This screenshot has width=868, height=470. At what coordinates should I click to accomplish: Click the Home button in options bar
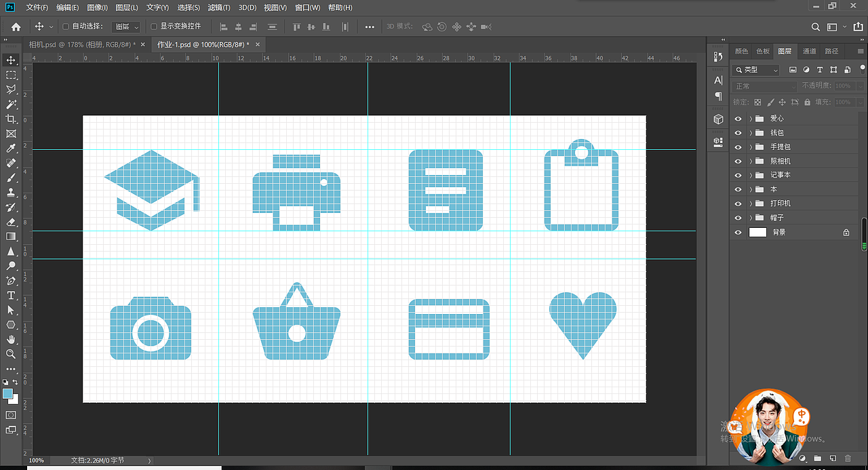(x=16, y=26)
